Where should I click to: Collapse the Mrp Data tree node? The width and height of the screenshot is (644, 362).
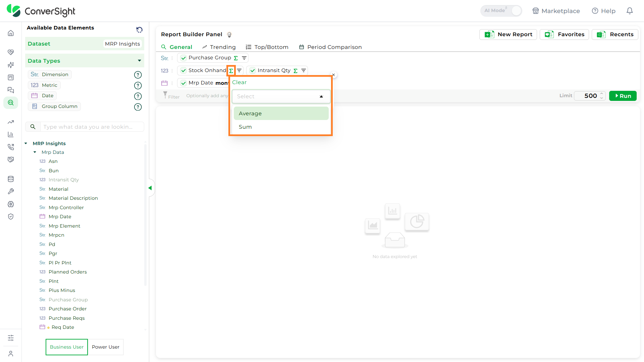[x=35, y=152]
